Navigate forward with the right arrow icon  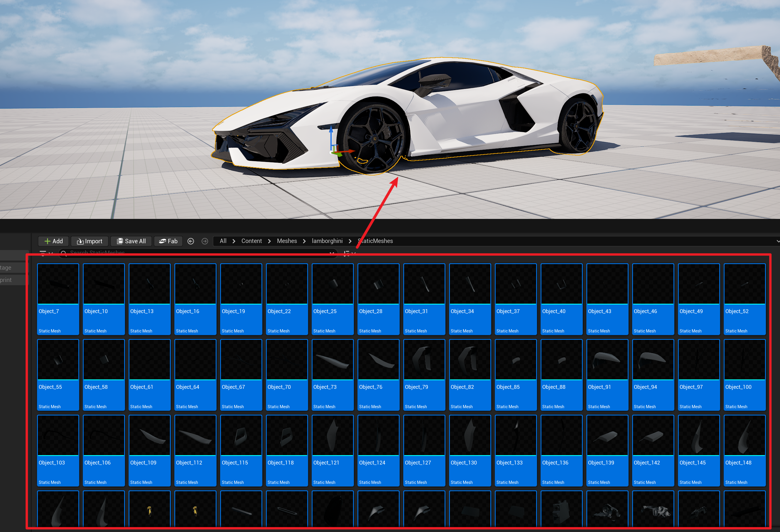[x=205, y=241]
